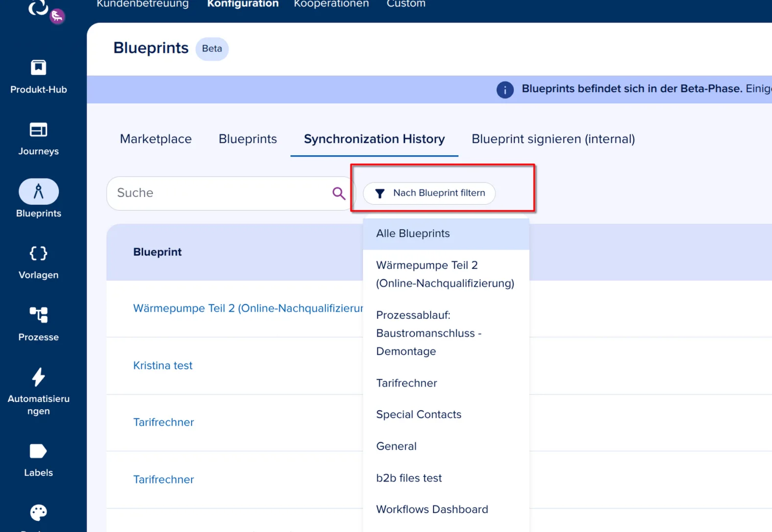Screen dimensions: 772x532
Task: Click the blue info icon in banner
Action: (505, 90)
